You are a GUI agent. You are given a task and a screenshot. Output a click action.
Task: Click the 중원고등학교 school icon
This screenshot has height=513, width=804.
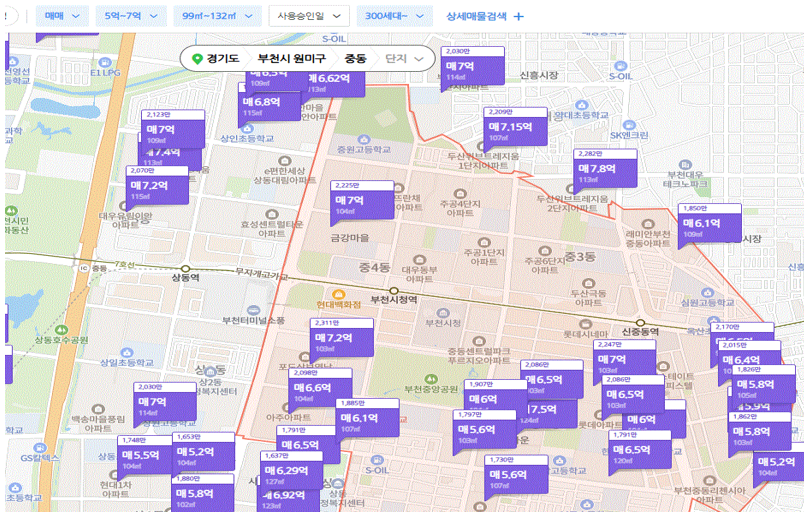364,140
